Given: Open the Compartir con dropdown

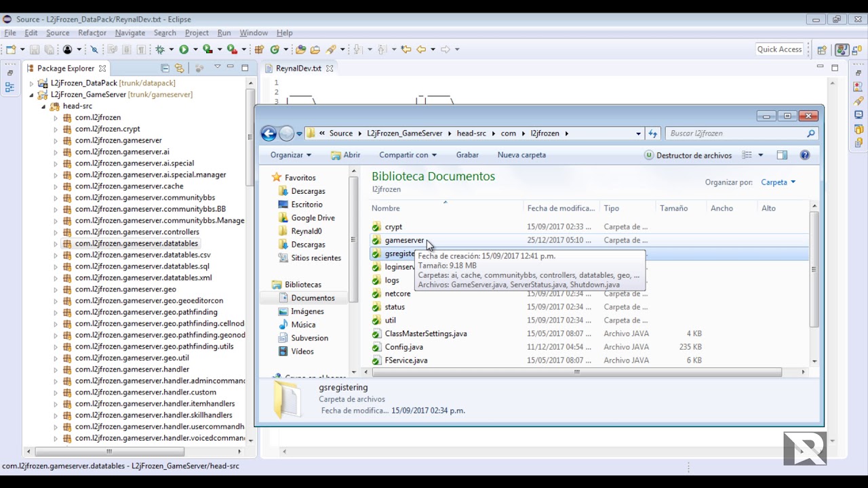Looking at the screenshot, I should (408, 155).
